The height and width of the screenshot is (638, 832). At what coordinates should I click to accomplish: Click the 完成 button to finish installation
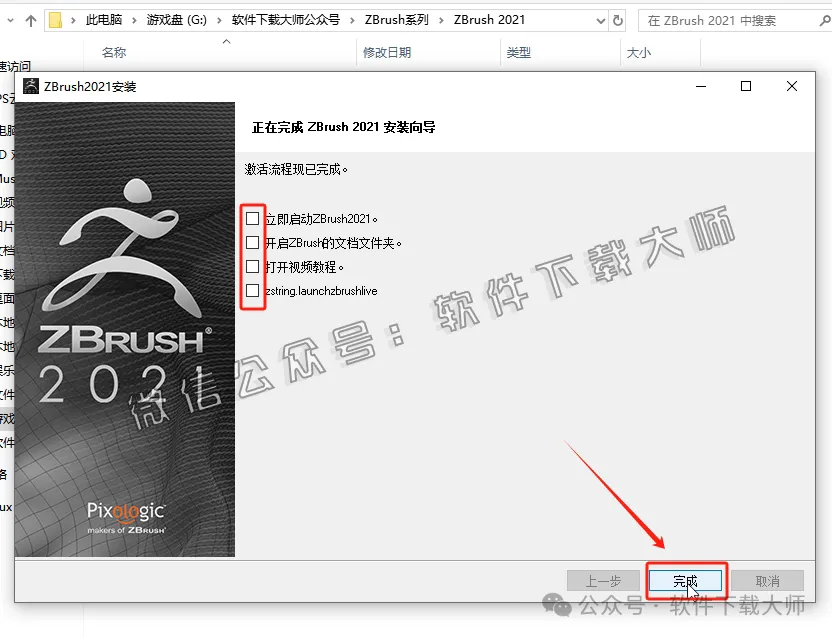pyautogui.click(x=684, y=580)
